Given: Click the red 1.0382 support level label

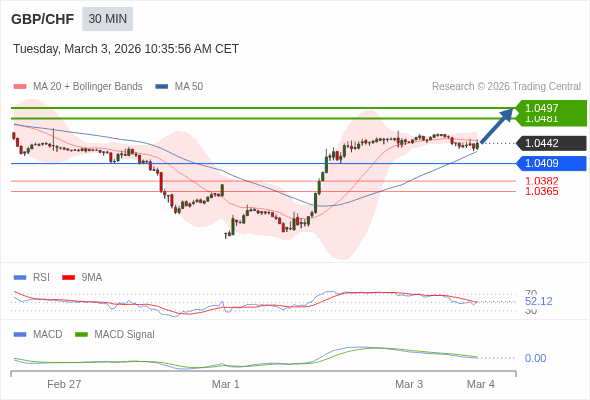Looking at the screenshot, I should [541, 181].
